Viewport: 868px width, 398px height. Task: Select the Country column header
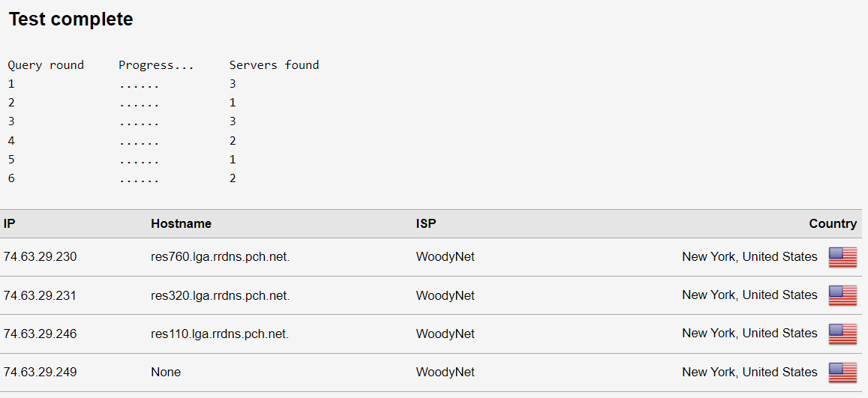[x=833, y=224]
